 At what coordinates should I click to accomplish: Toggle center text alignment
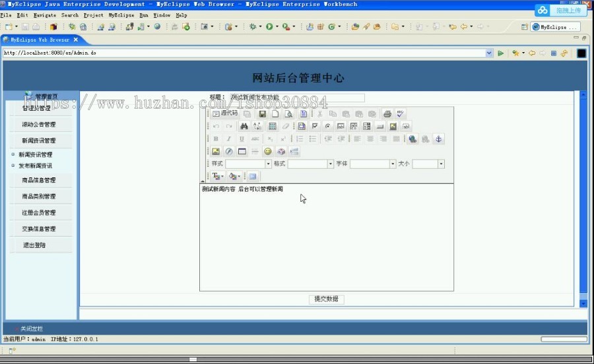[x=370, y=139]
